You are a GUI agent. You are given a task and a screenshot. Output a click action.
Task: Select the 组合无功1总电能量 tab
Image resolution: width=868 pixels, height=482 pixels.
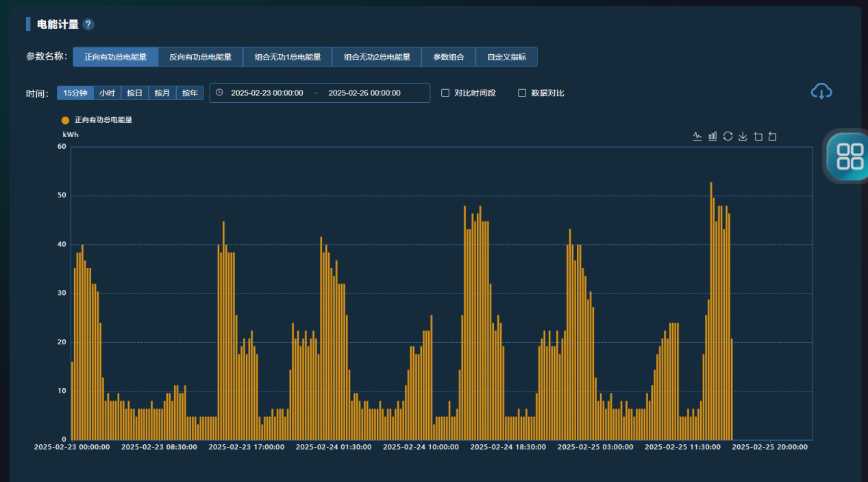[x=288, y=57]
